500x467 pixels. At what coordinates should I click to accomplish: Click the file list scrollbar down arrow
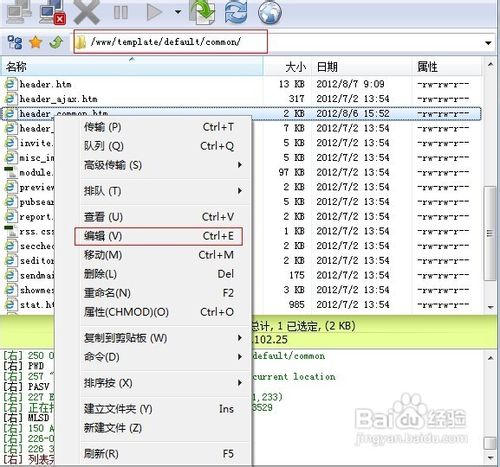[490, 307]
